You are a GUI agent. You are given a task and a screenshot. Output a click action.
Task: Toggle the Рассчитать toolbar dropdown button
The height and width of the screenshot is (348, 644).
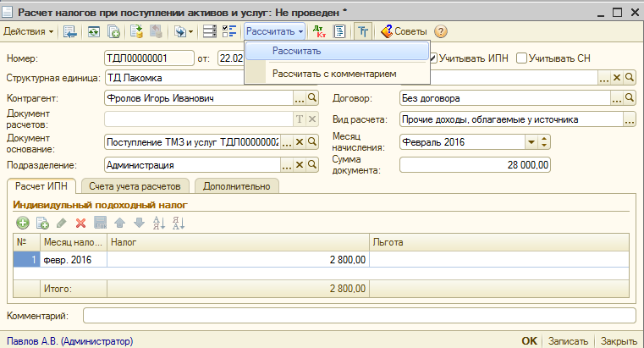[274, 31]
